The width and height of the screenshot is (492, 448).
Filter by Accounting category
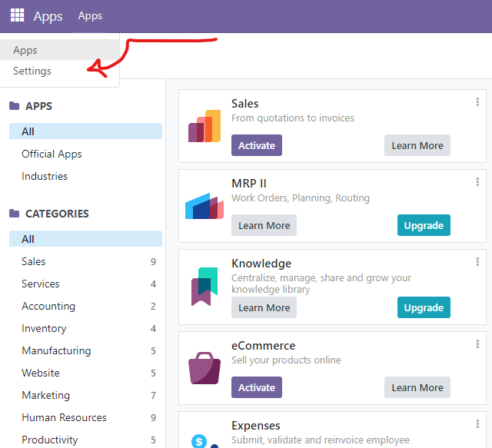tap(85, 306)
